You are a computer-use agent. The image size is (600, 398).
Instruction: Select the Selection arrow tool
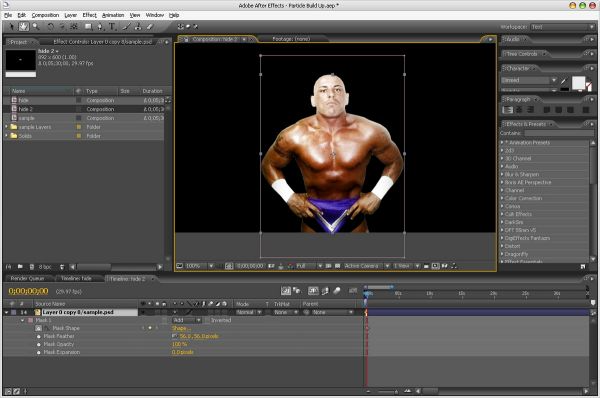[x=12, y=26]
